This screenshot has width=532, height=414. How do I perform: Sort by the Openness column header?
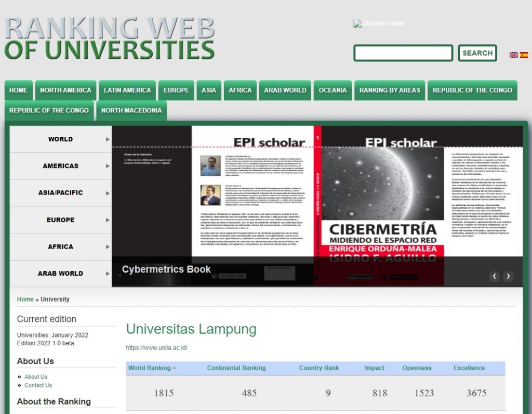(417, 368)
